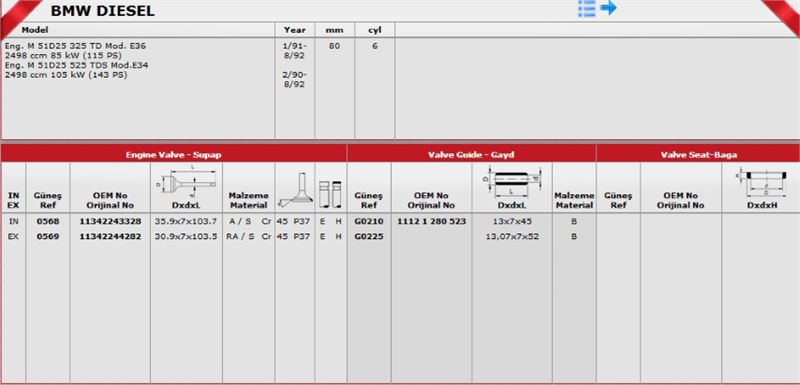The height and width of the screenshot is (385, 800).
Task: Click the cylinder count 6
Action: (374, 46)
